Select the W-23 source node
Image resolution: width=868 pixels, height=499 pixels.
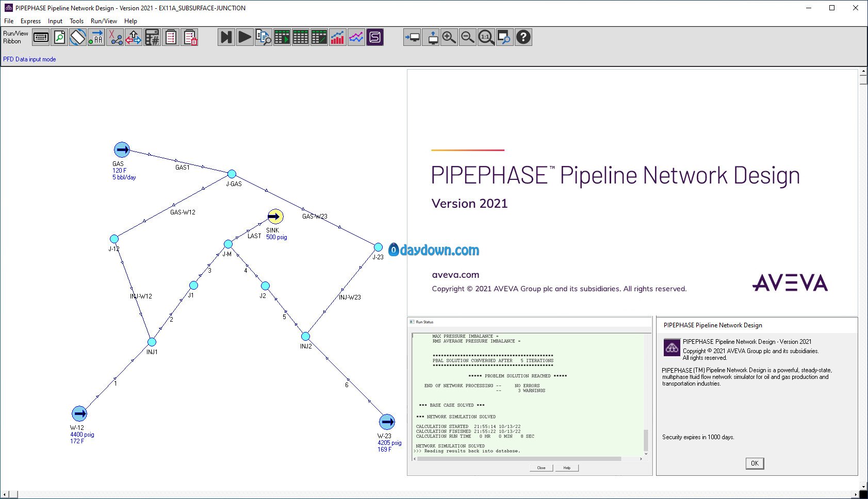(387, 422)
